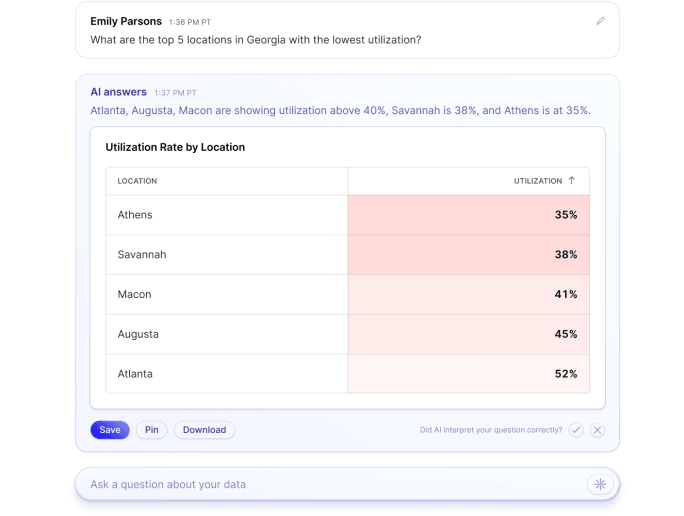684x516 pixels.
Task: Pin this answer
Action: coord(152,430)
